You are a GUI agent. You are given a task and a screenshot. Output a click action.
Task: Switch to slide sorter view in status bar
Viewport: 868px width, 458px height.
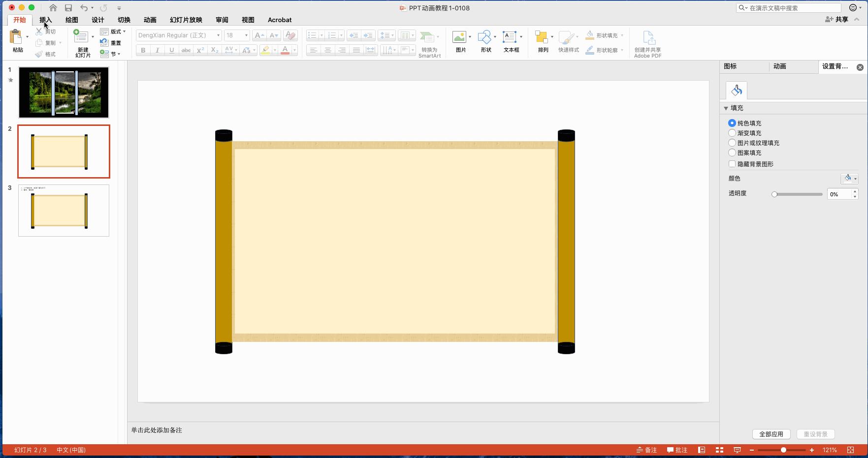click(719, 450)
